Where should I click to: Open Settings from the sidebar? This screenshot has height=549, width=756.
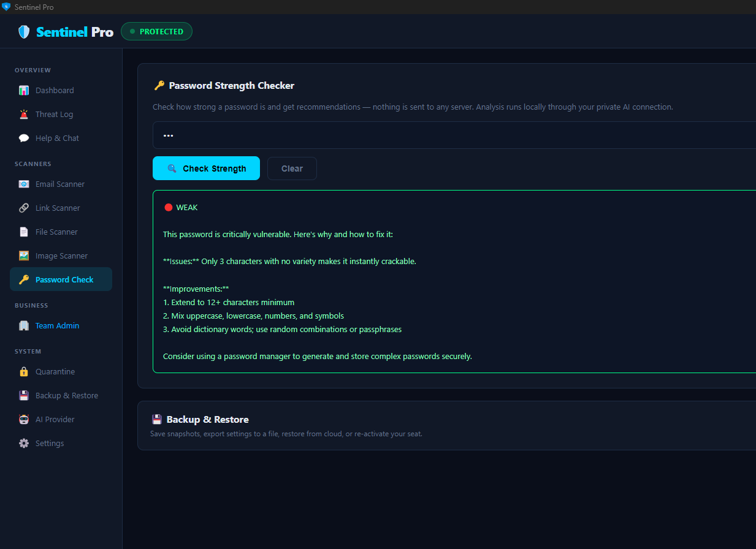[x=61, y=443]
